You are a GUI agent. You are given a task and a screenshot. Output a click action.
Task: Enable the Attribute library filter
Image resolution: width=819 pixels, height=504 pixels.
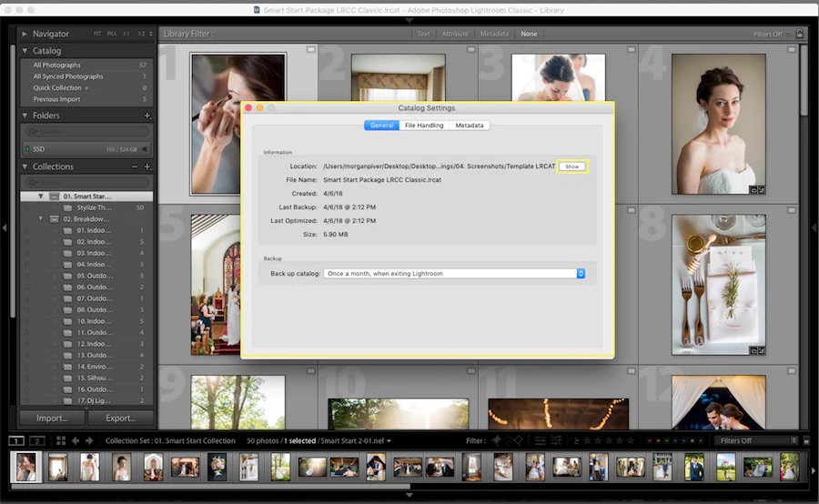pos(454,34)
